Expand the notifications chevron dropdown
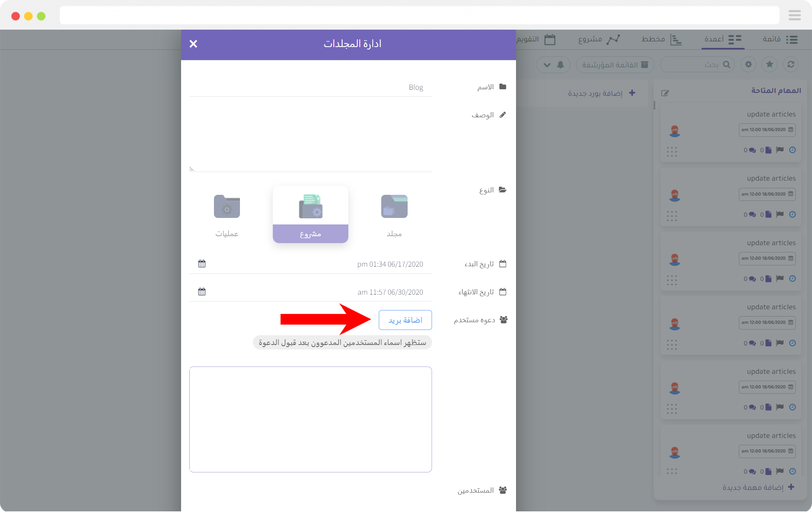Viewport: 812px width, 513px height. point(547,65)
